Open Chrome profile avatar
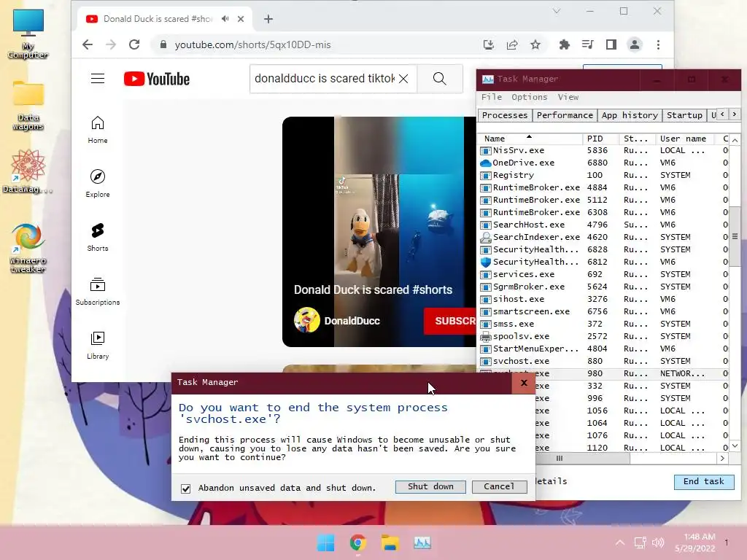This screenshot has width=747, height=560. (635, 44)
